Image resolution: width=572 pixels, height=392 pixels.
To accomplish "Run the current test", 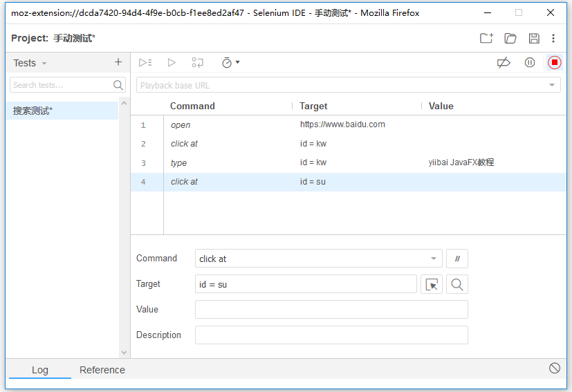I will point(172,62).
